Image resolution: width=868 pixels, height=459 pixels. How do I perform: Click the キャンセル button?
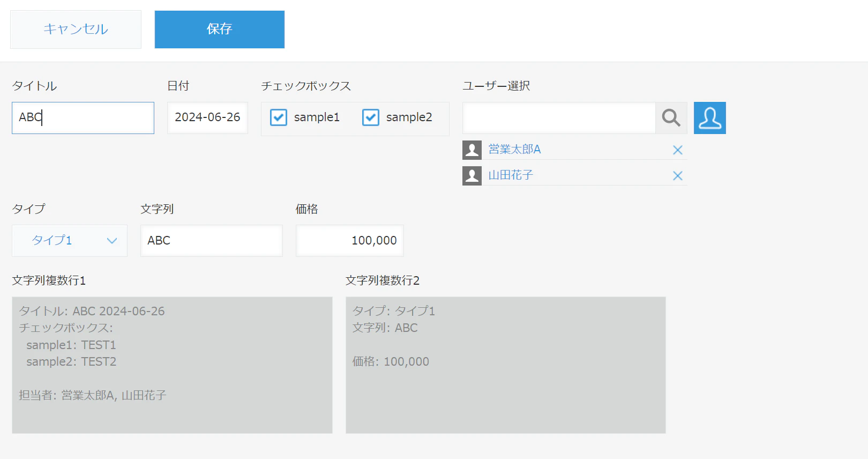coord(76,29)
